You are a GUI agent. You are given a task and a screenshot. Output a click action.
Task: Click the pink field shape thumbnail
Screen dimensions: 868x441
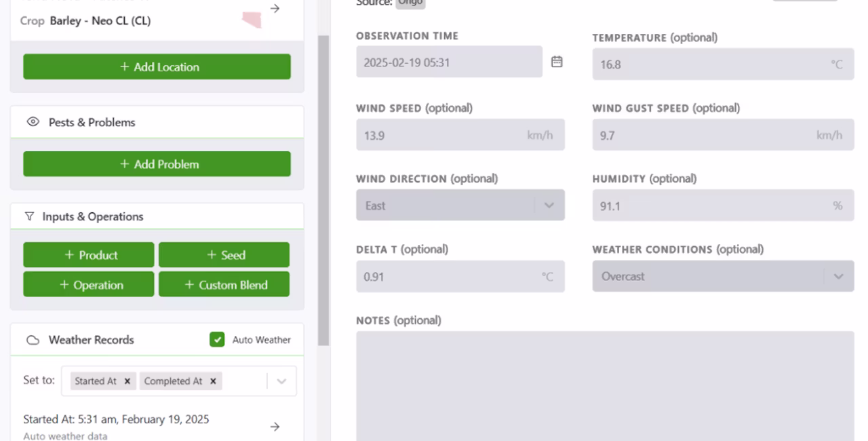pos(252,20)
